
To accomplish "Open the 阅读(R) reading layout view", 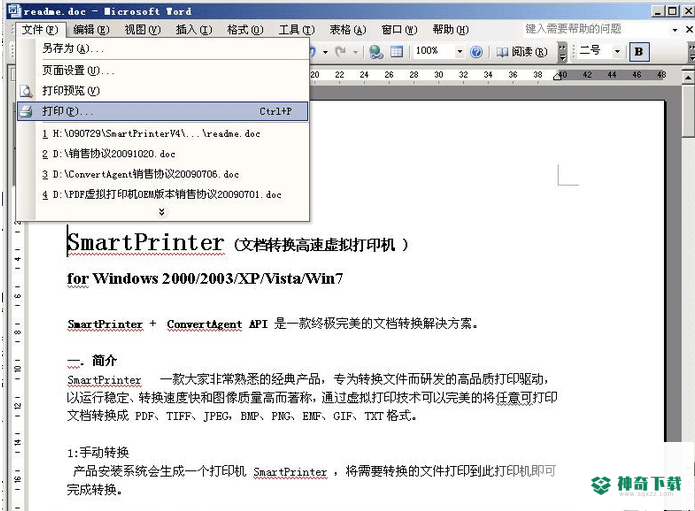I will 522,52.
